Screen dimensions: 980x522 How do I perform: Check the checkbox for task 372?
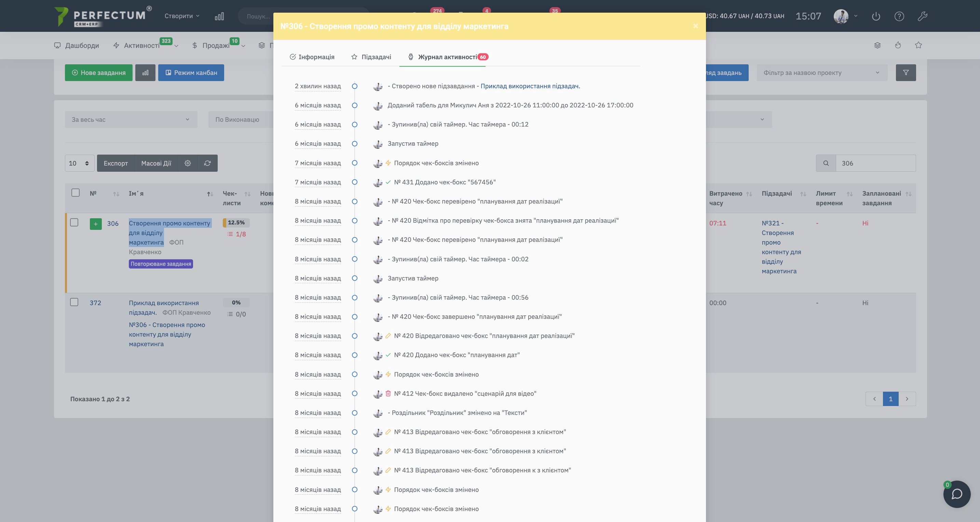tap(74, 302)
